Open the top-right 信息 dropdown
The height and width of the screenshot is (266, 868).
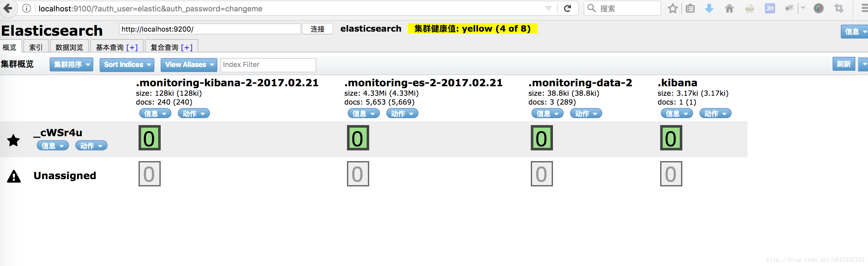[855, 32]
